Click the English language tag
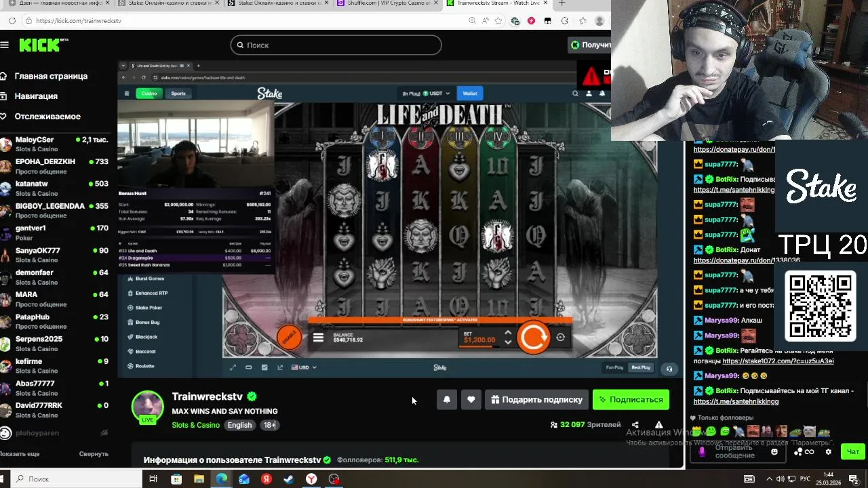The image size is (868, 488). point(239,425)
